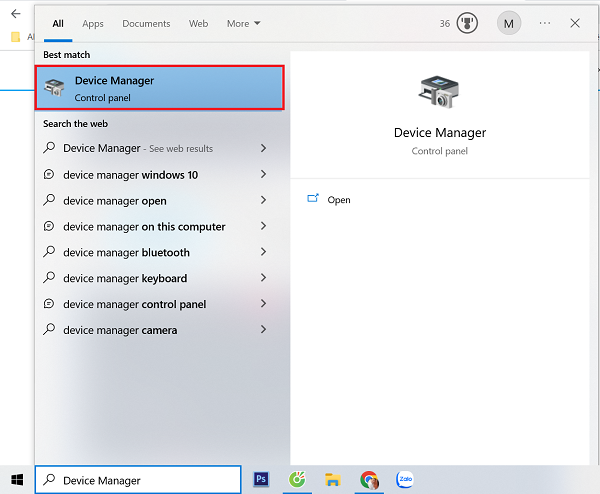Open Google Chrome from the taskbar
Image resolution: width=600 pixels, height=494 pixels.
point(369,480)
